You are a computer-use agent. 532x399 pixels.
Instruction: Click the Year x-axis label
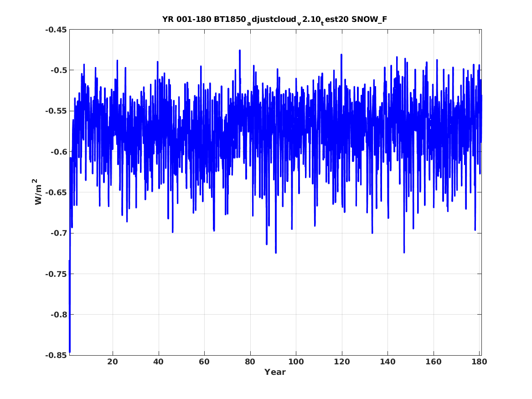[x=275, y=372]
